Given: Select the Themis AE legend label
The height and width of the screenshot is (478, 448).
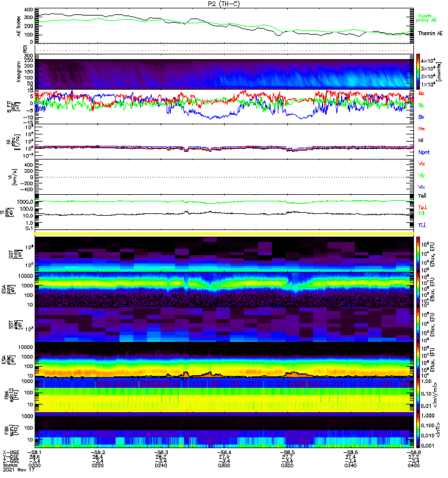Looking at the screenshot, I should (430, 33).
